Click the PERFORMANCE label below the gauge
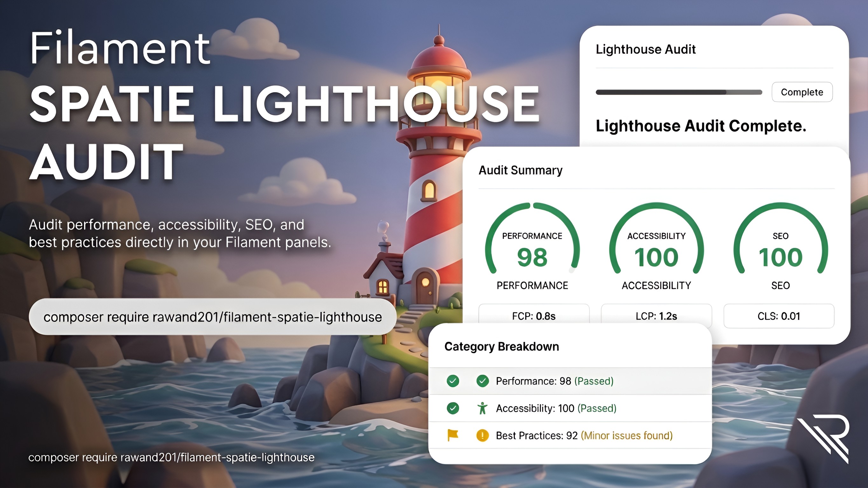 click(532, 286)
